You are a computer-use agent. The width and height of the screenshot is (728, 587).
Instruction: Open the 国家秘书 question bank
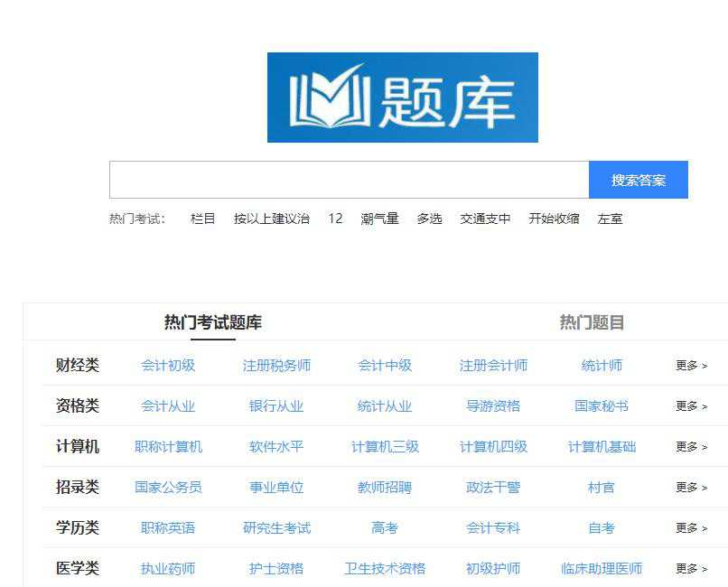pos(602,406)
